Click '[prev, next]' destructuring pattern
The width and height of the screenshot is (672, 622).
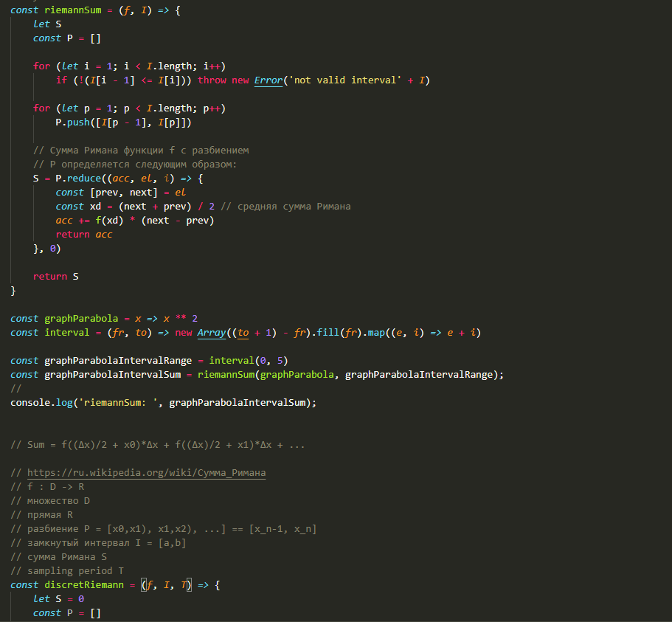tap(124, 193)
